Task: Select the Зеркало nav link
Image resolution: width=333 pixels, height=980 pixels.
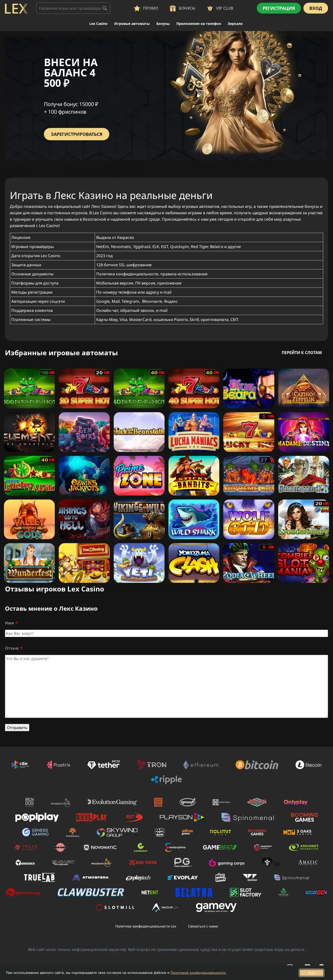Action: (235, 24)
